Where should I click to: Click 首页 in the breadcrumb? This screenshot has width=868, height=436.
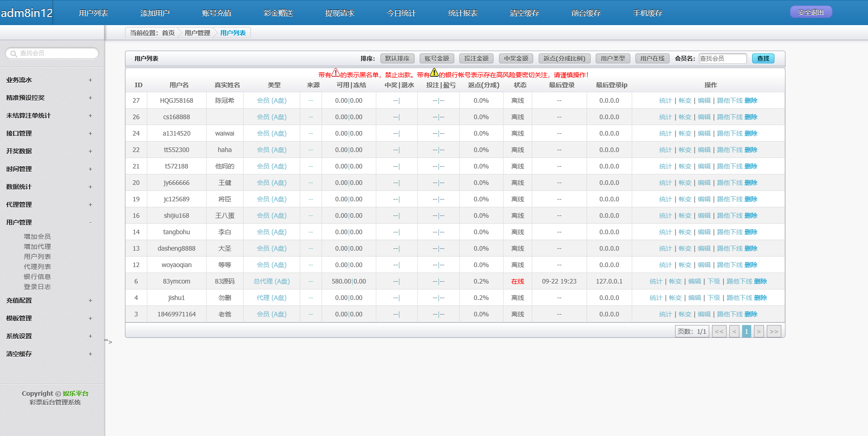pos(168,33)
